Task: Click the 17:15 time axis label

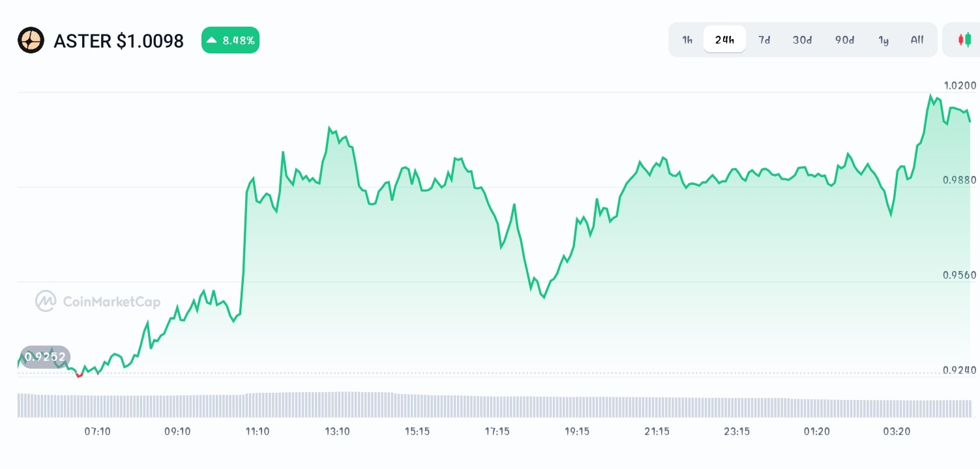Action: click(497, 431)
